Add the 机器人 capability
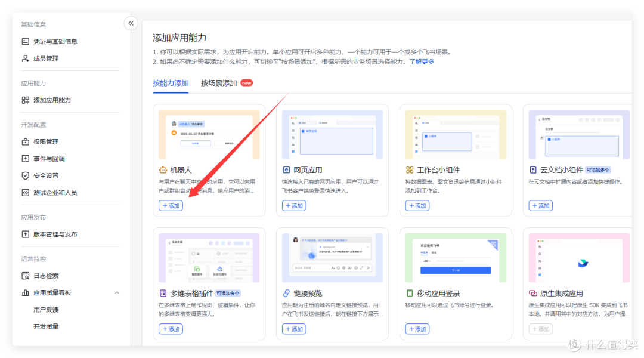 point(171,205)
